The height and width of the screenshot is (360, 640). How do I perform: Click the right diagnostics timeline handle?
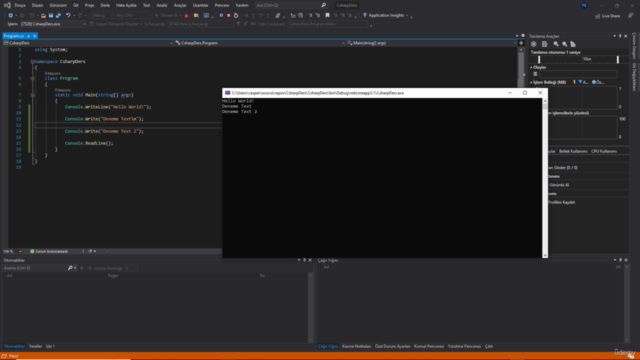tap(618, 60)
